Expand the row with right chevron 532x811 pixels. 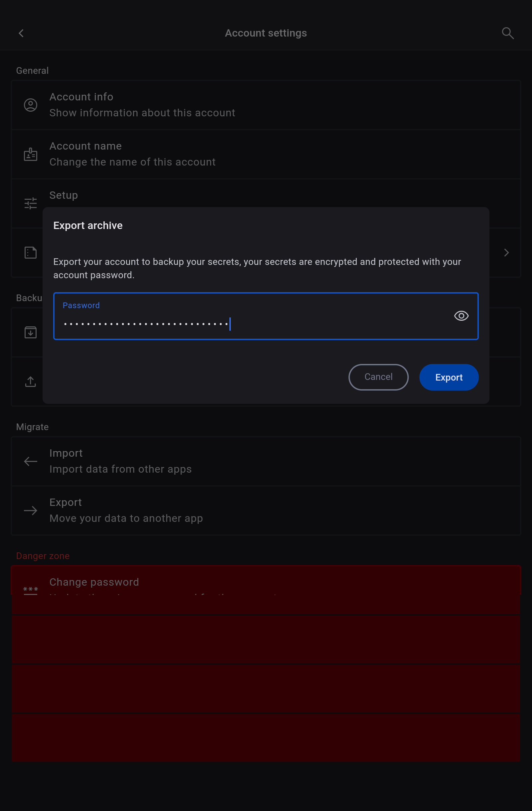coord(506,253)
